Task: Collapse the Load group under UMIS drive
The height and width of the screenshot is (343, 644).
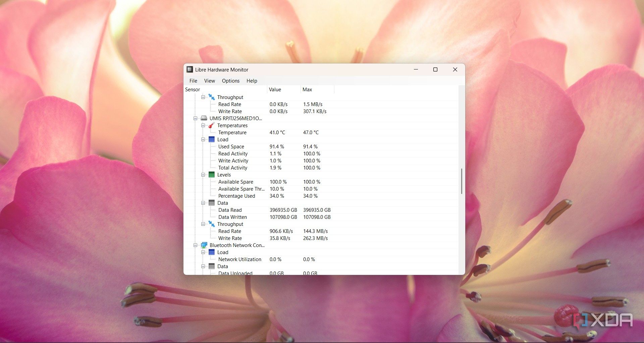Action: click(x=203, y=140)
